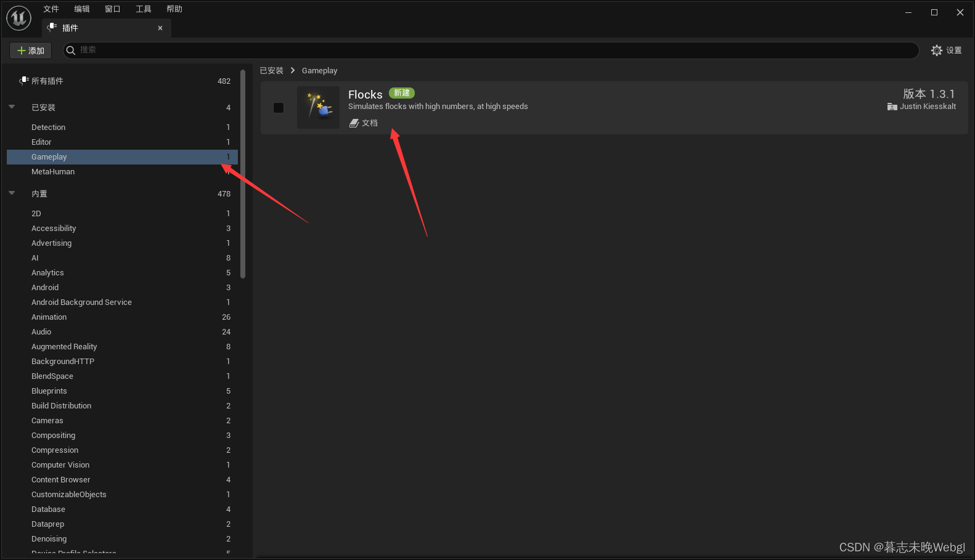Open the 编辑 menu
975x560 pixels.
(x=82, y=9)
